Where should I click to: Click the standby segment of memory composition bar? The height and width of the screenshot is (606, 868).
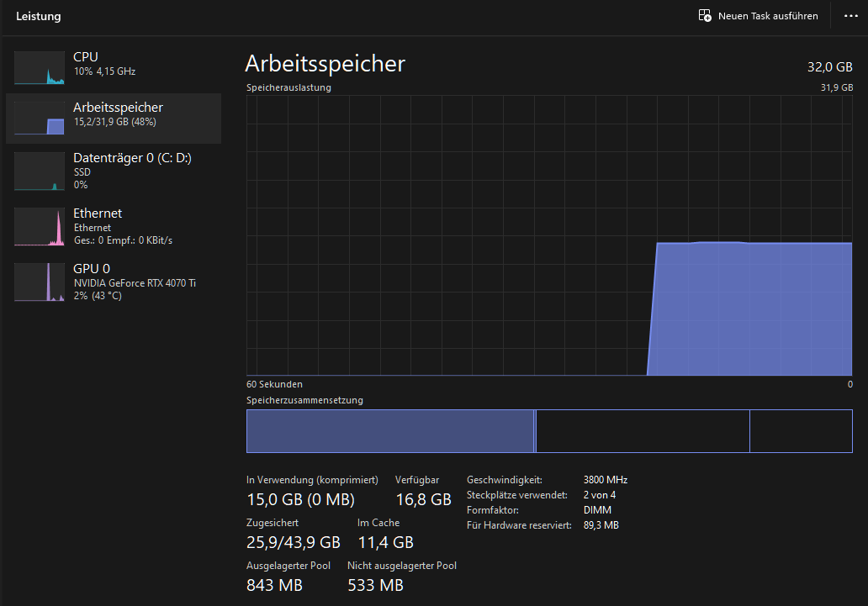[643, 431]
